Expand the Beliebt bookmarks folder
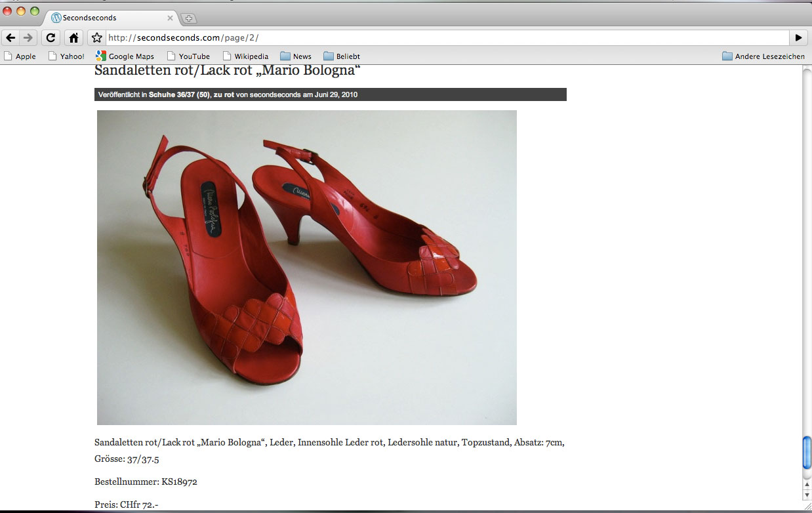 click(342, 56)
